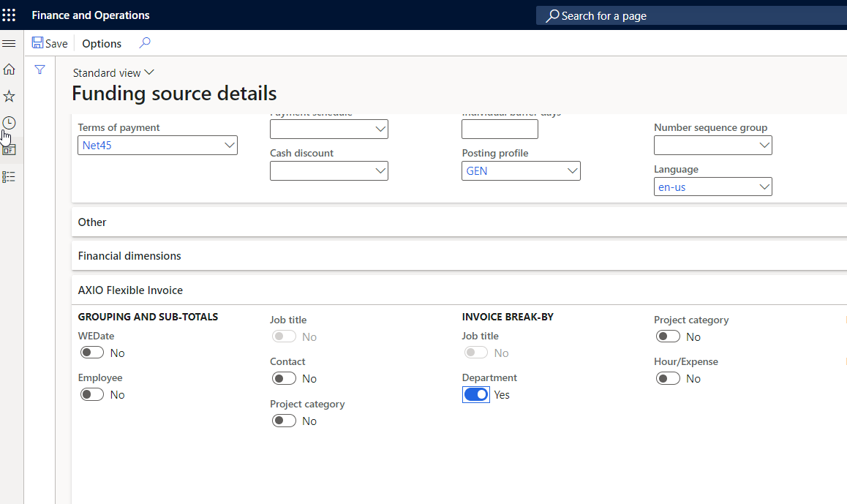The image size is (847, 504).
Task: Expand the Language dropdown showing en-us
Action: [764, 187]
